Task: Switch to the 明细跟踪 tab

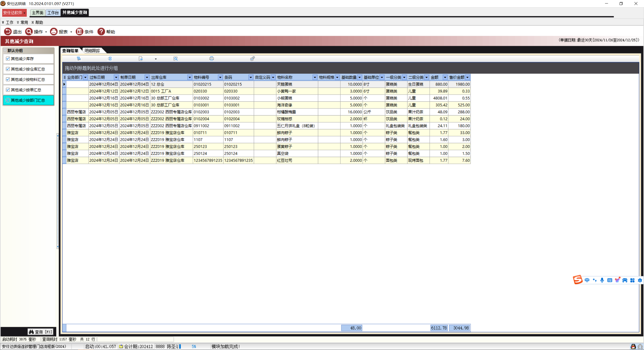Action: point(92,51)
